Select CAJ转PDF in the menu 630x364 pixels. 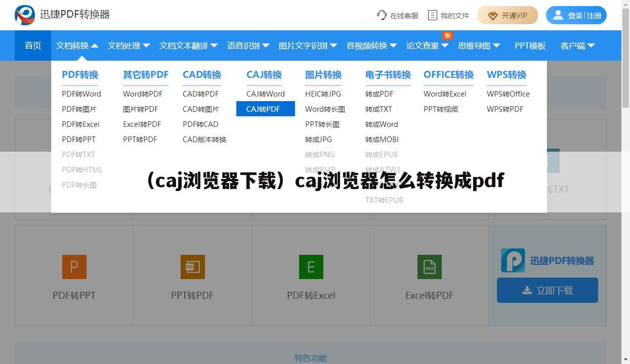click(266, 109)
